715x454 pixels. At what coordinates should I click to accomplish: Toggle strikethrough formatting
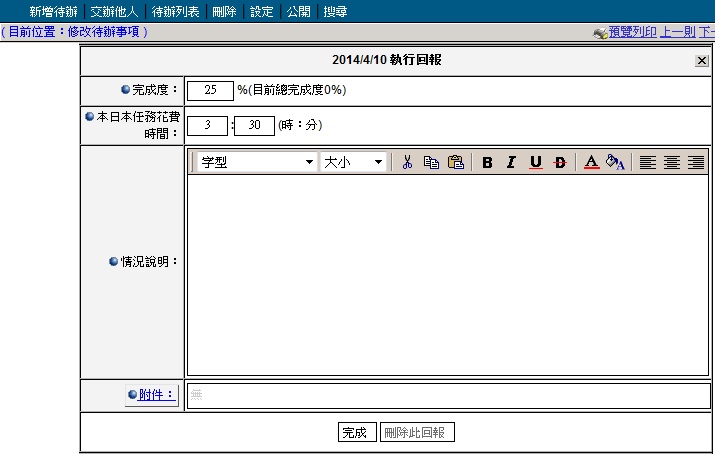coord(559,162)
